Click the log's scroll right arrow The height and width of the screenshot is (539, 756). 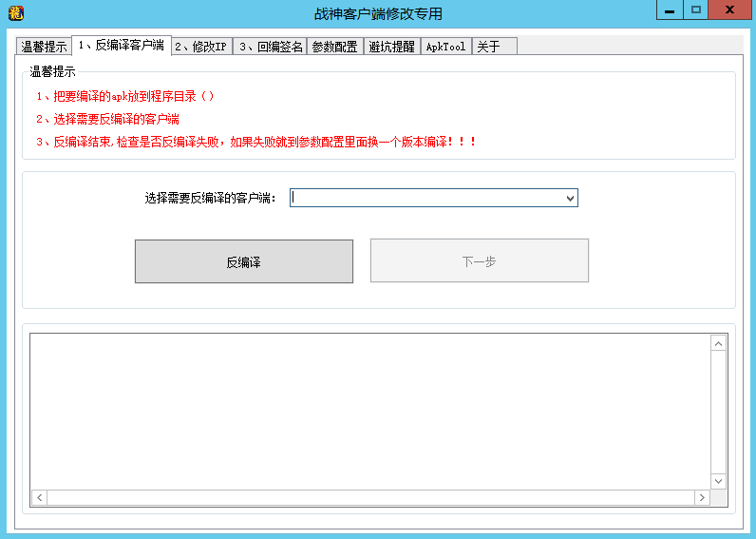[702, 497]
